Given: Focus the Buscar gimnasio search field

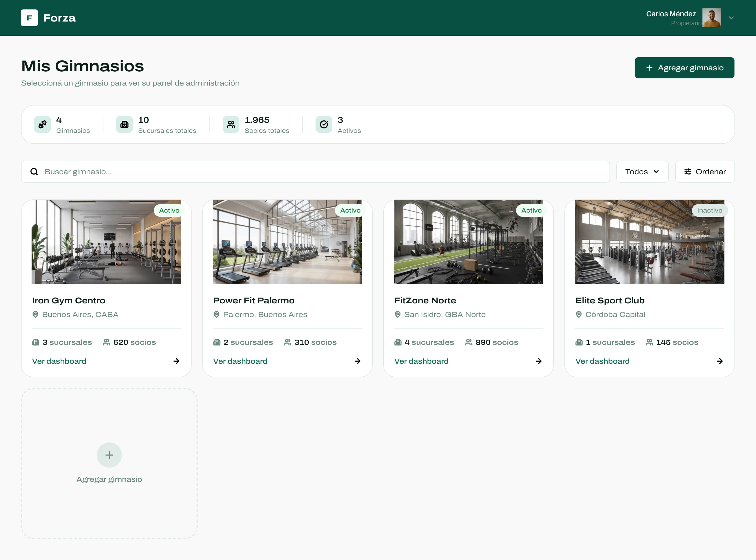Looking at the screenshot, I should 315,172.
